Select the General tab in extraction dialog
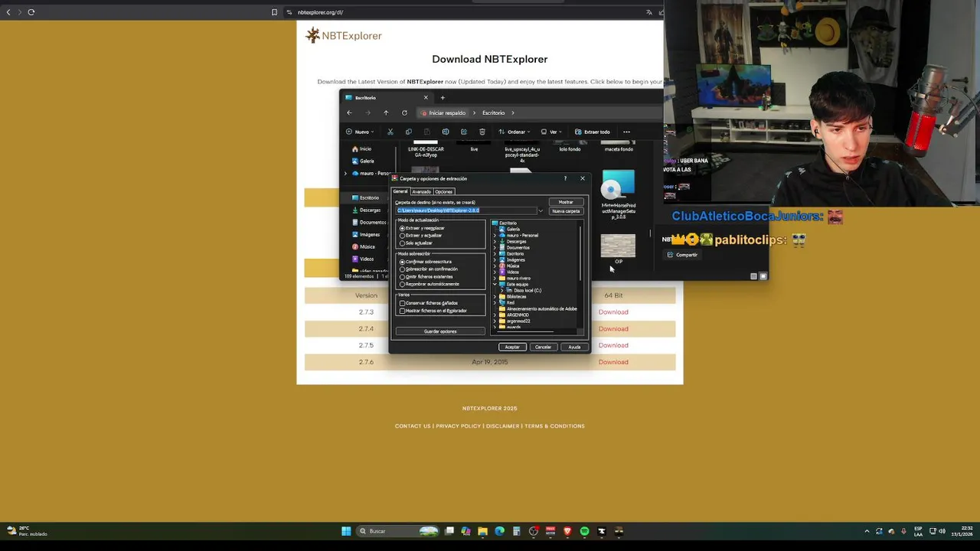Screen dimensions: 980x551 400,191
